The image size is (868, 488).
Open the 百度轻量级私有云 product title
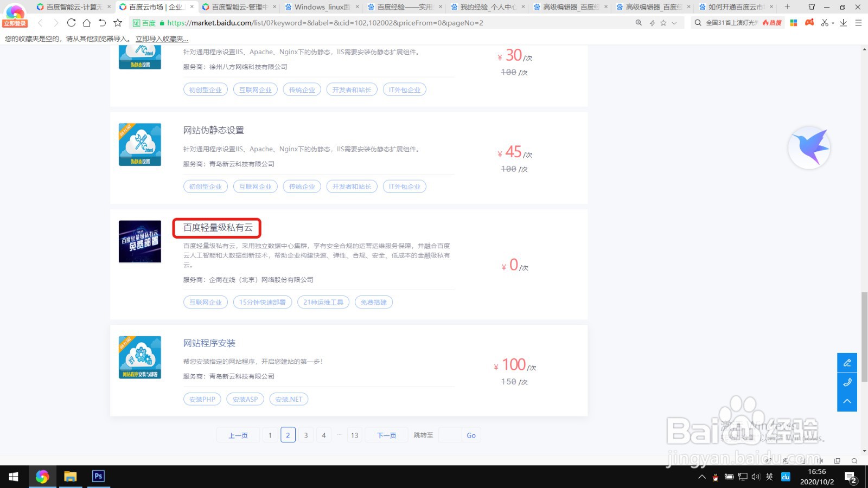coord(218,228)
